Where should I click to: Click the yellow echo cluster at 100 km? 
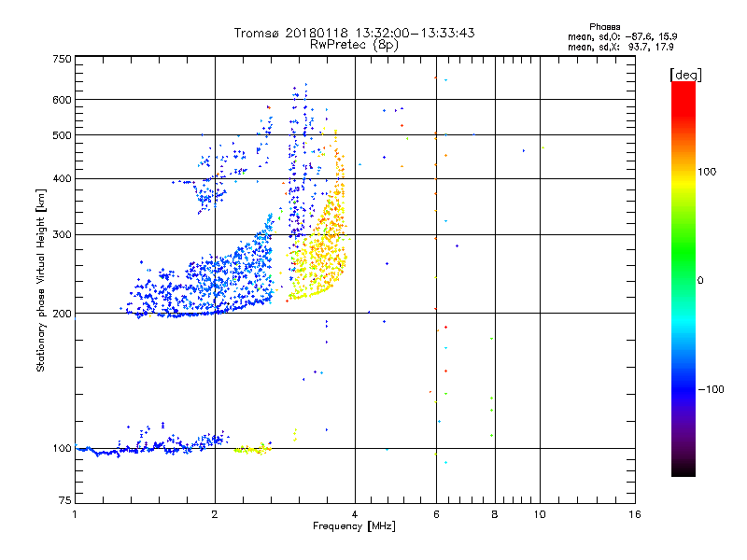coord(252,449)
